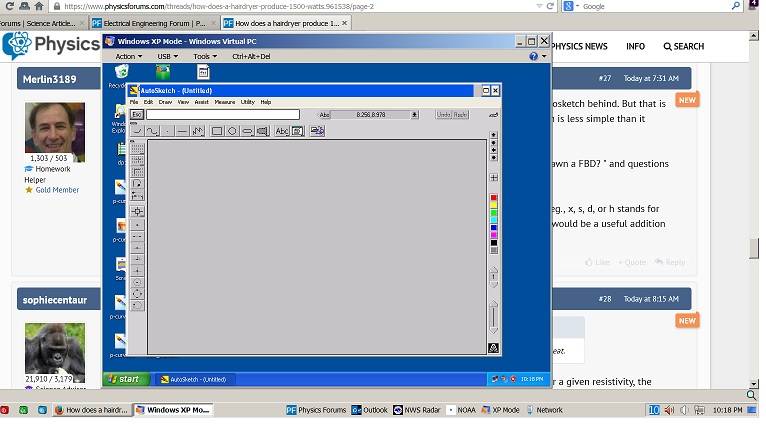Viewport: 766px width, 424px height.
Task: Click AutoSketch item in XP taskbar
Action: coord(194,379)
